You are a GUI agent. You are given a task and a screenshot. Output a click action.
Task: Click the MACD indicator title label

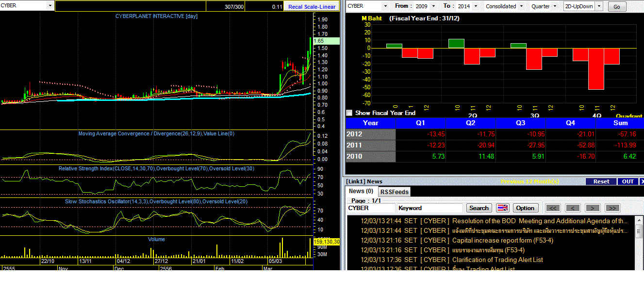pyautogui.click(x=156, y=133)
